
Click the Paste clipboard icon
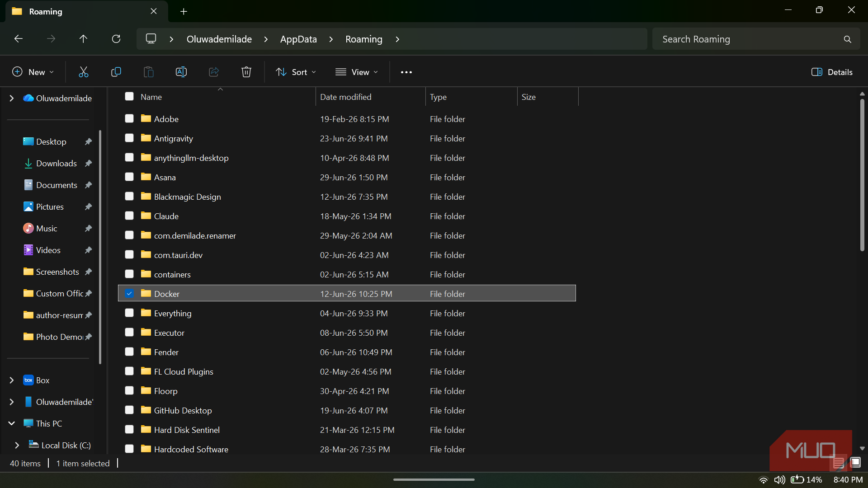click(x=149, y=72)
